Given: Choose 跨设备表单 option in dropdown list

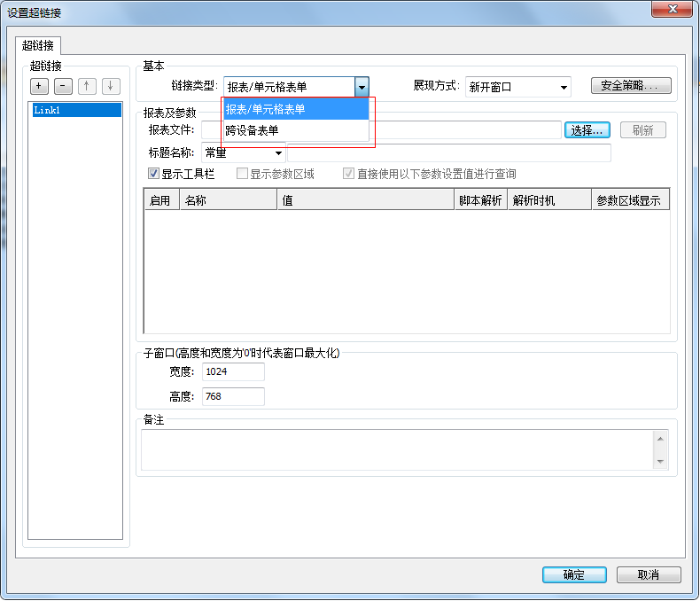Looking at the screenshot, I should click(x=295, y=130).
